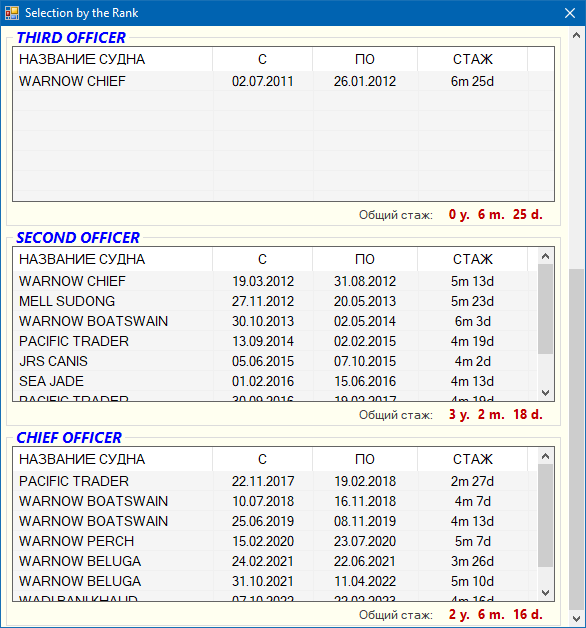The height and width of the screenshot is (628, 586).
Task: Click Second Officer total 3 y. 2 m. 18 d.
Action: [x=495, y=414]
